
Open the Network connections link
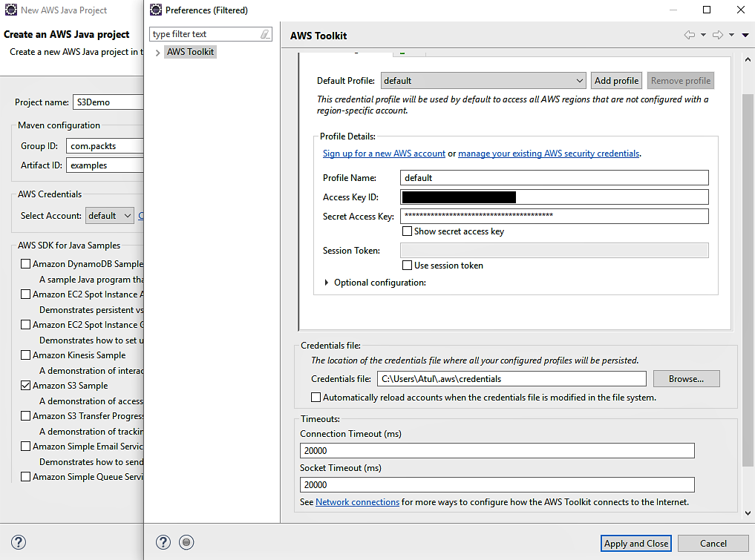(x=357, y=502)
